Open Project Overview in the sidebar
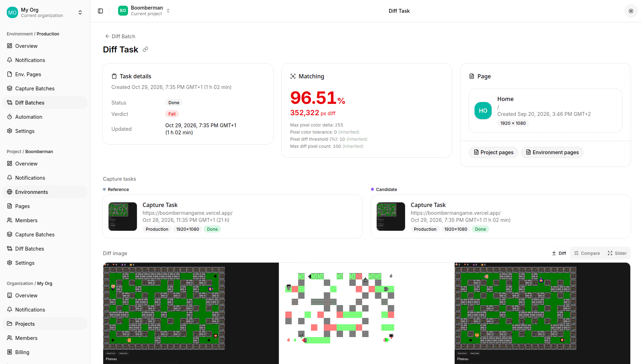This screenshot has height=364, width=642. coord(45,164)
